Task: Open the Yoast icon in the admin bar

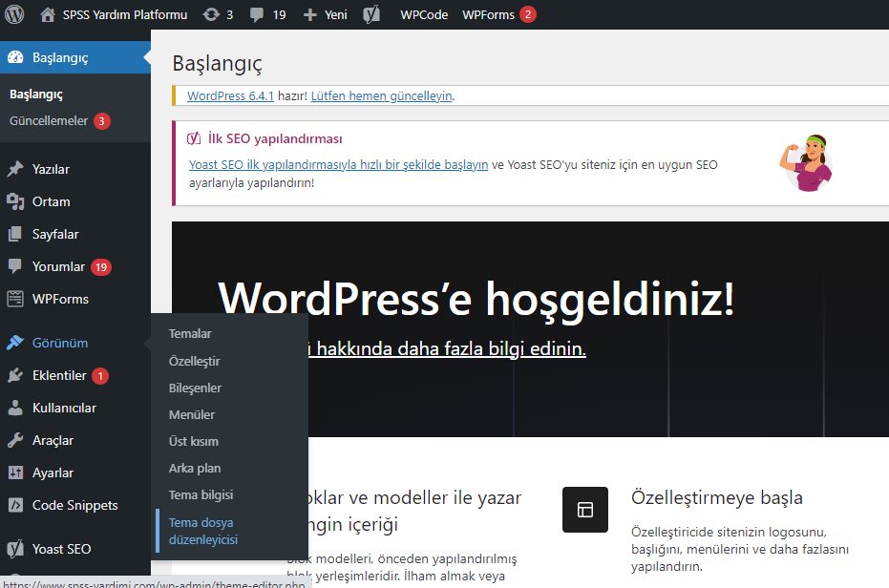Action: [x=371, y=14]
